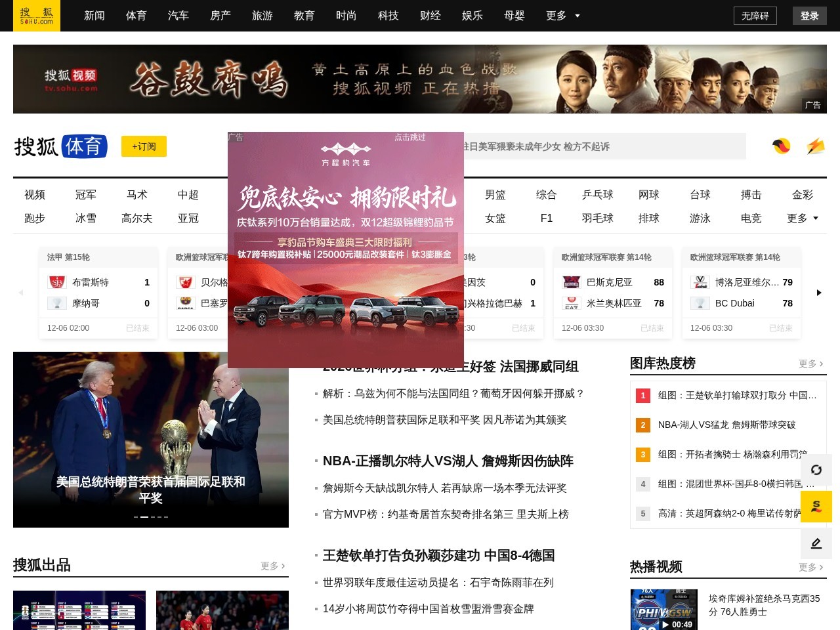This screenshot has height=630, width=840.
Task: Click the right arrow to see more match scores
Action: coord(818,293)
